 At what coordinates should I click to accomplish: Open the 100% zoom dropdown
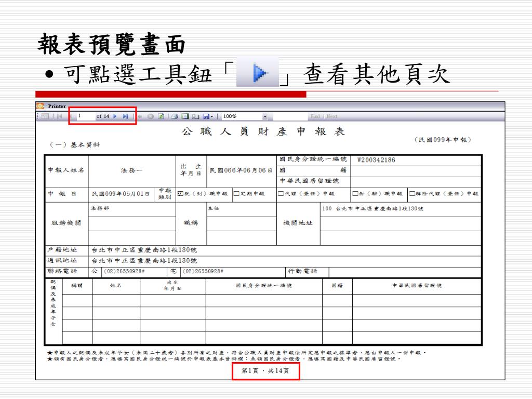coord(265,116)
